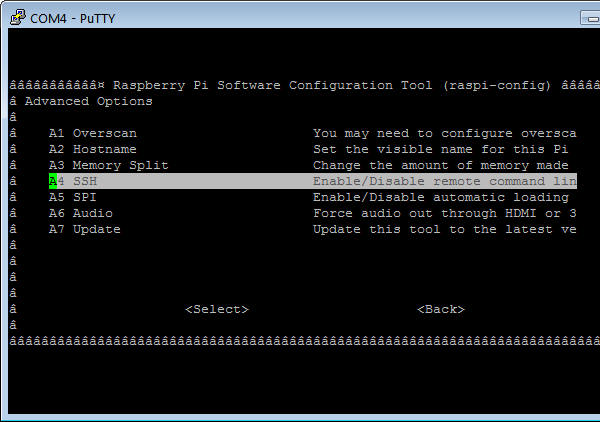Click the PuTTY icon in the title bar

[x=18, y=17]
